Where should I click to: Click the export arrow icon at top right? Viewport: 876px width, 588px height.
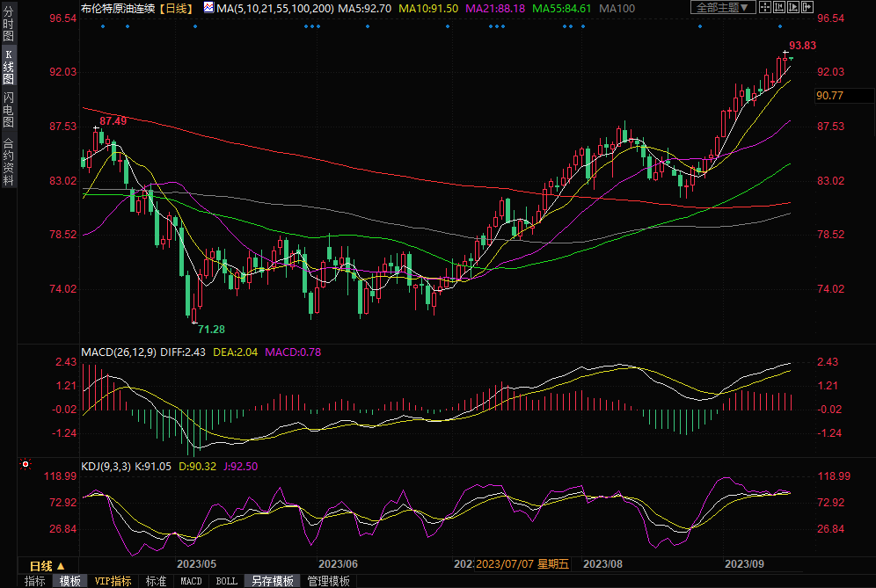tap(808, 7)
